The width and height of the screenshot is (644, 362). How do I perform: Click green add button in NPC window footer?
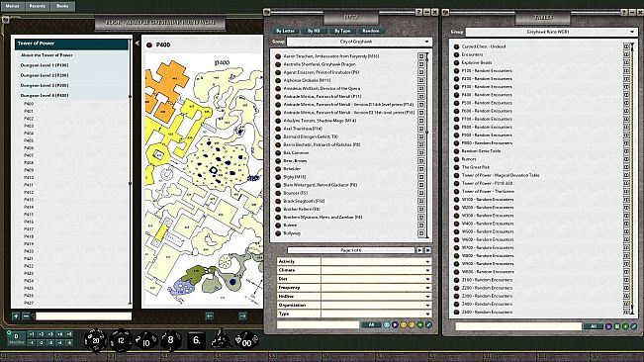tap(419, 324)
